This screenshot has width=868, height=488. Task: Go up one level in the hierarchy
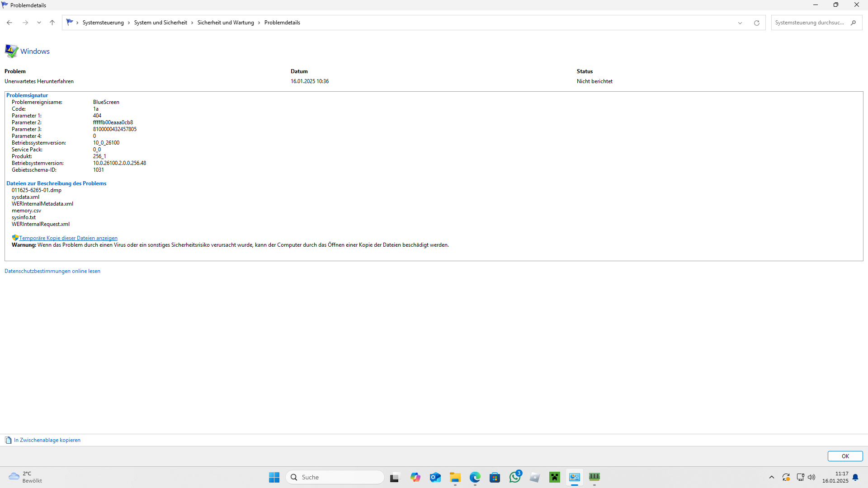click(52, 22)
